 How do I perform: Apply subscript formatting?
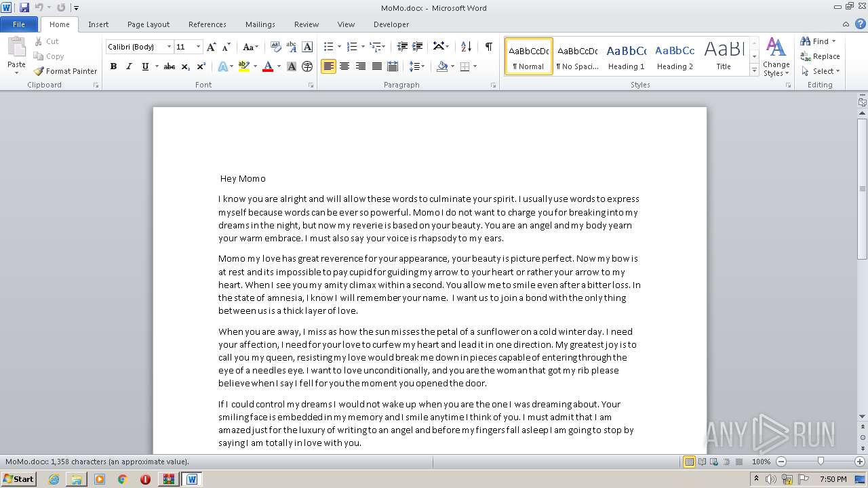tap(186, 66)
